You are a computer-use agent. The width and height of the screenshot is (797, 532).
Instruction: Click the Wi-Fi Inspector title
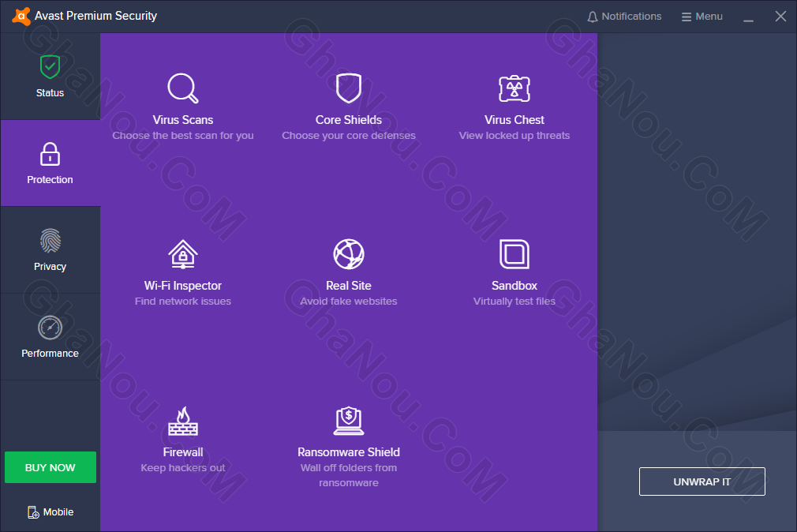pos(183,286)
